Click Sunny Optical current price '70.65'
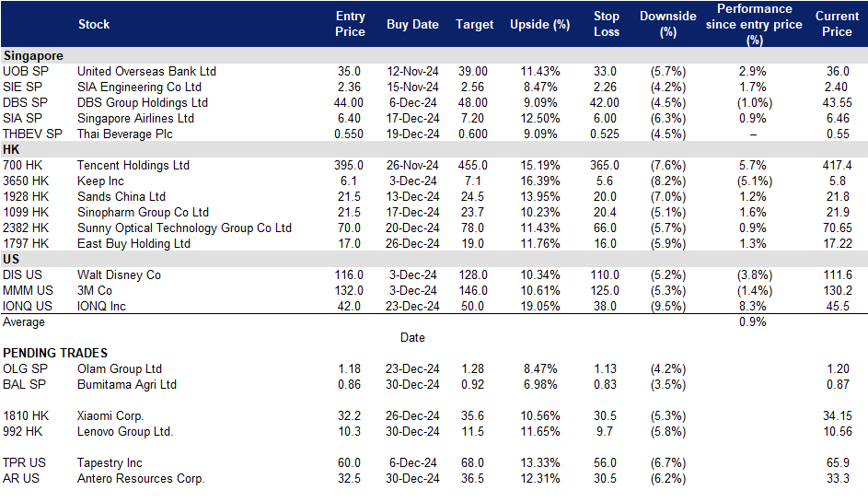Image resolution: width=868 pixels, height=502 pixels. click(x=837, y=228)
